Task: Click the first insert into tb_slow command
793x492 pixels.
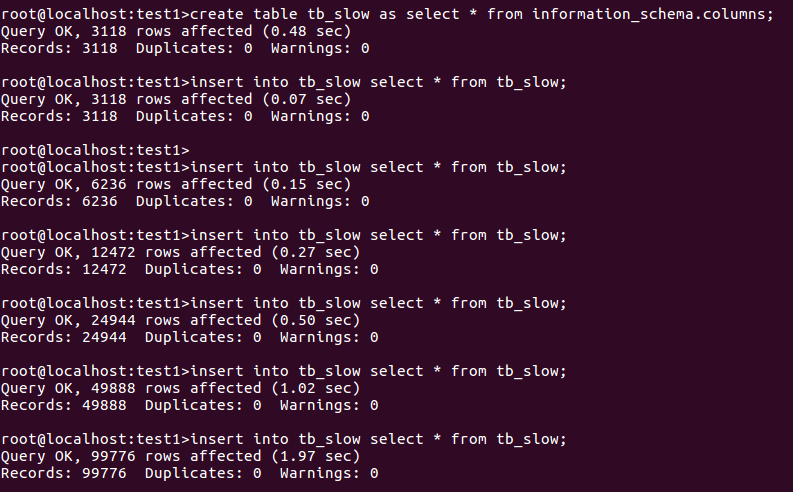Action: tap(284, 82)
